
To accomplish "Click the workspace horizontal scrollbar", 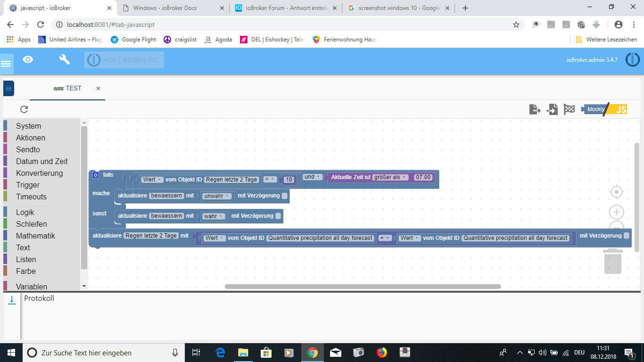I will (x=363, y=287).
